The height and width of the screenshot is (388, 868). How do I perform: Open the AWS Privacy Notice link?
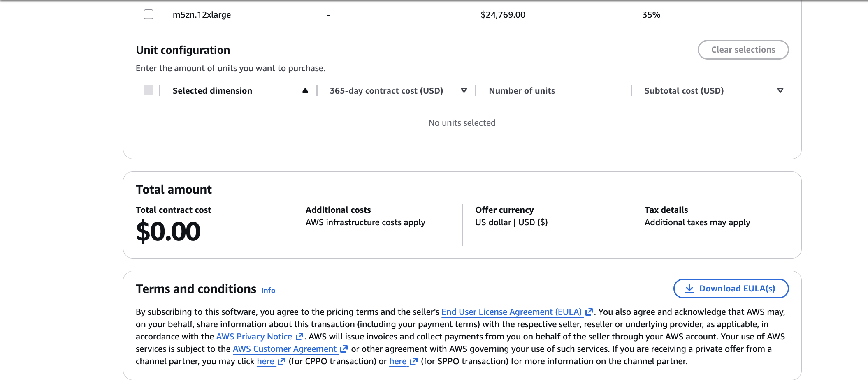254,337
